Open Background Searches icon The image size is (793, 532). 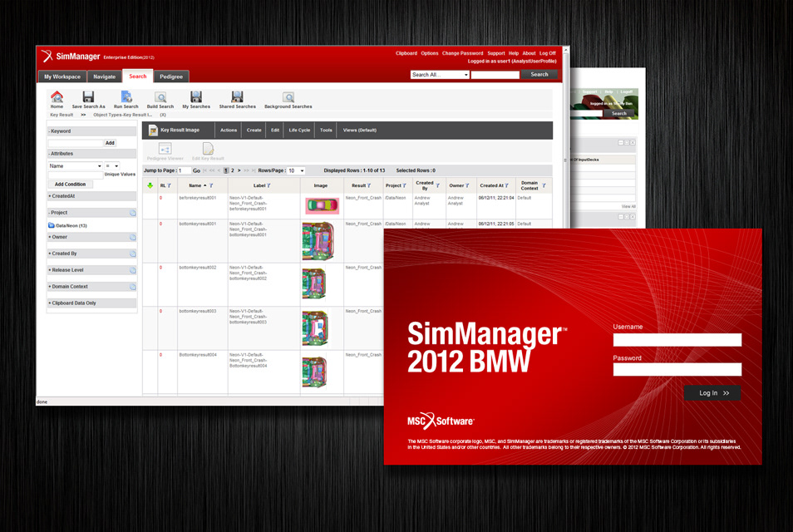pyautogui.click(x=288, y=96)
